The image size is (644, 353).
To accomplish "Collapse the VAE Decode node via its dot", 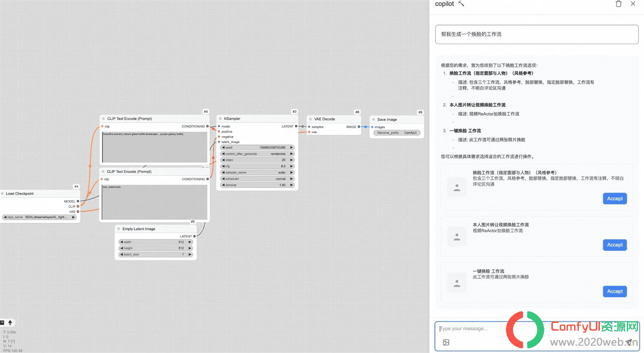I will (310, 119).
